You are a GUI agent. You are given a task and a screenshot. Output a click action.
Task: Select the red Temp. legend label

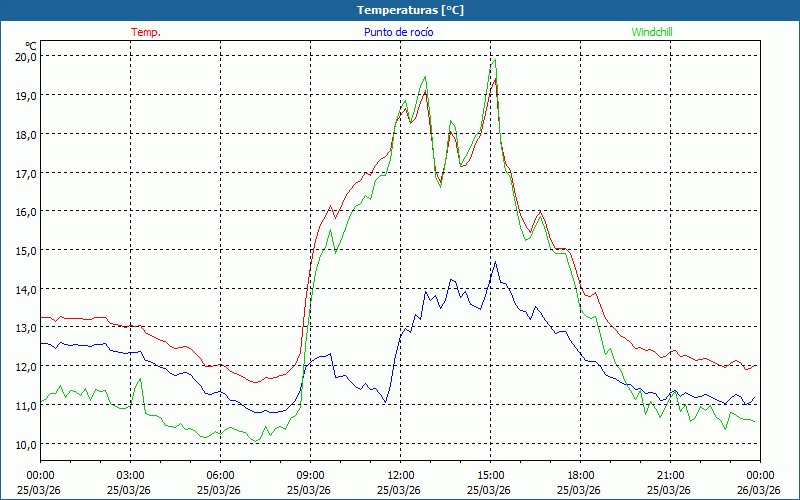(x=146, y=32)
